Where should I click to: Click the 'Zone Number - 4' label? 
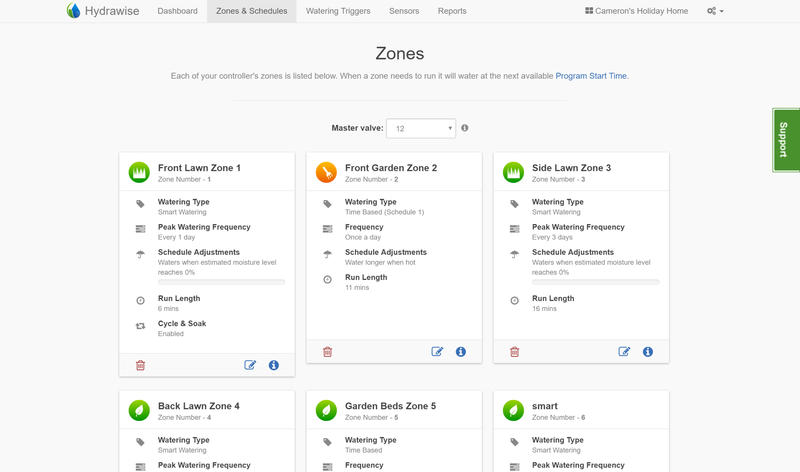pos(184,417)
